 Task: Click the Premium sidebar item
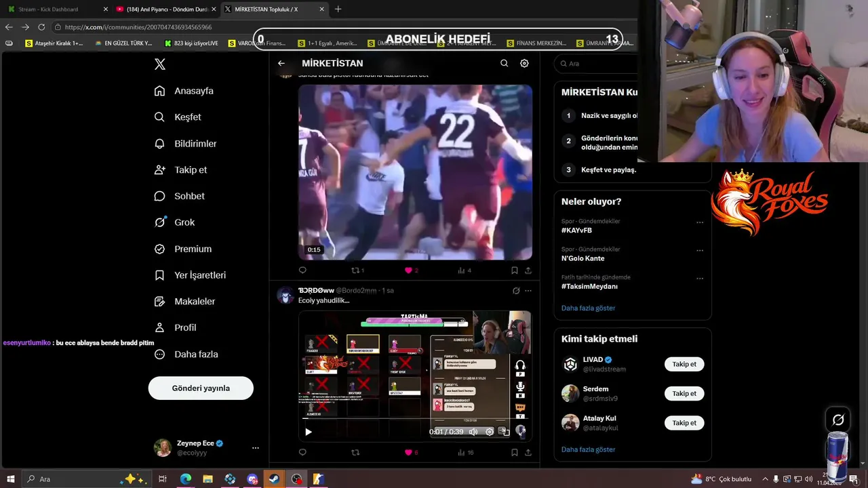pyautogui.click(x=182, y=249)
